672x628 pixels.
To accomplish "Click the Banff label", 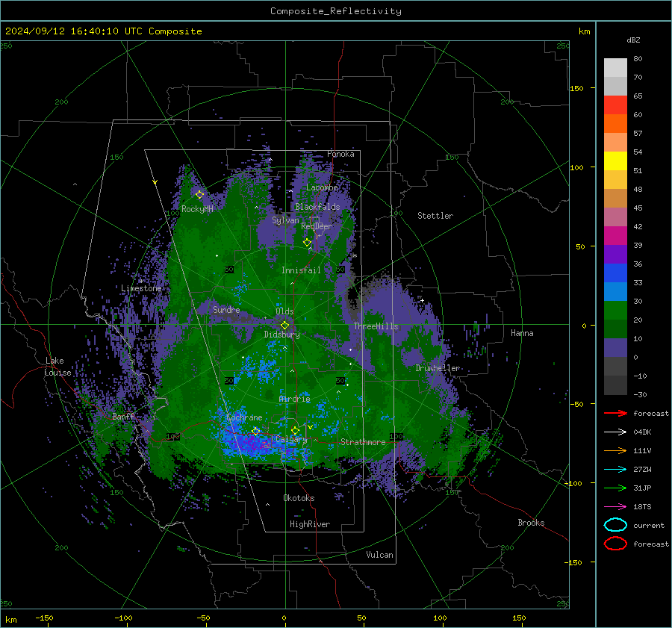I will click(123, 416).
